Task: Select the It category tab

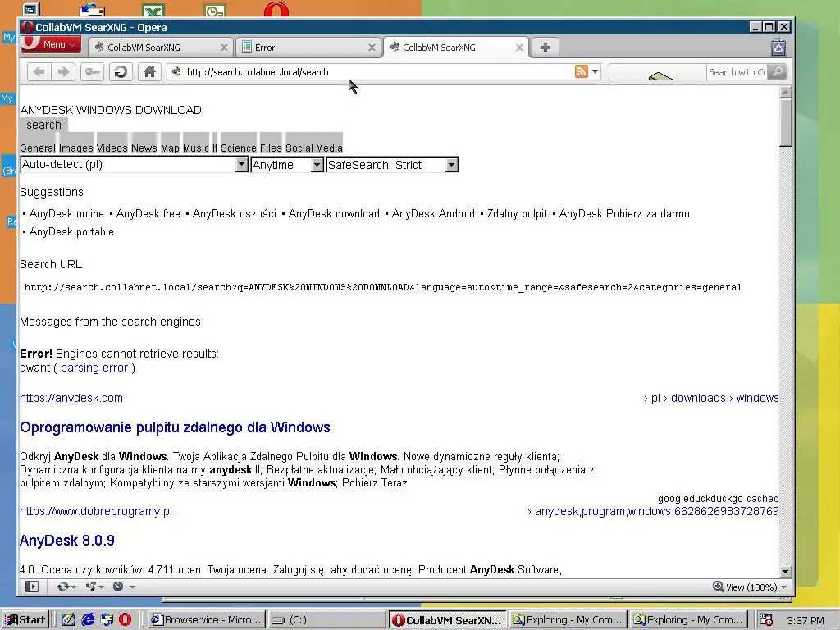Action: tap(215, 148)
